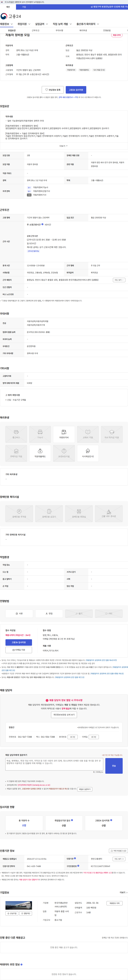Expand the 출산휴가·육아휴직 menu

point(88,24)
